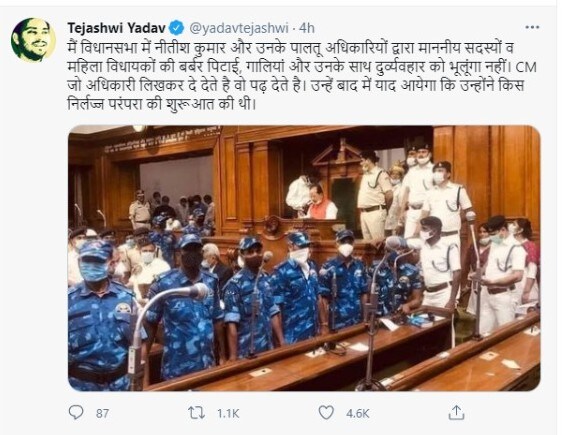Open Tejashwi Yadav's profile avatar
The height and width of the screenshot is (435, 566).
pos(34,40)
